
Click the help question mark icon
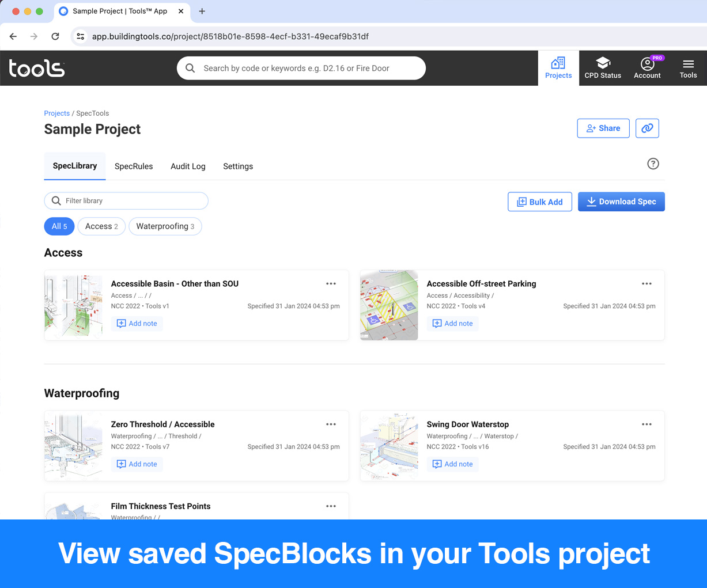coord(653,164)
